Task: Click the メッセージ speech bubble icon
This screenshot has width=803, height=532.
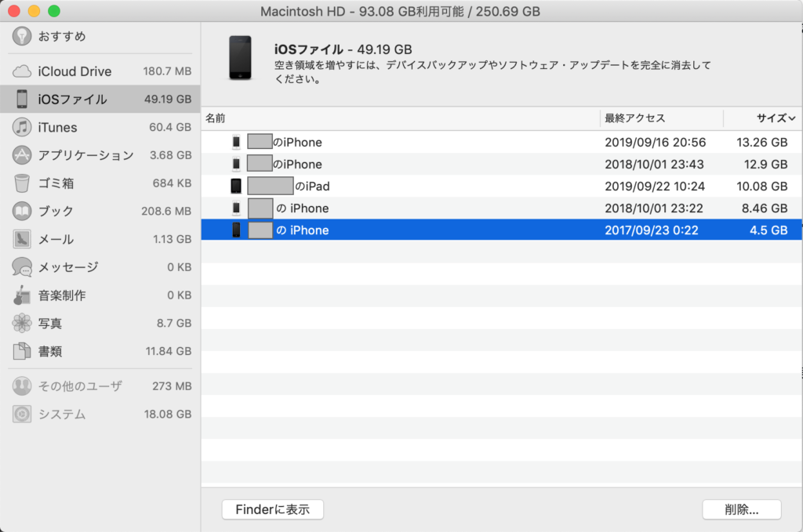Action: 21,267
